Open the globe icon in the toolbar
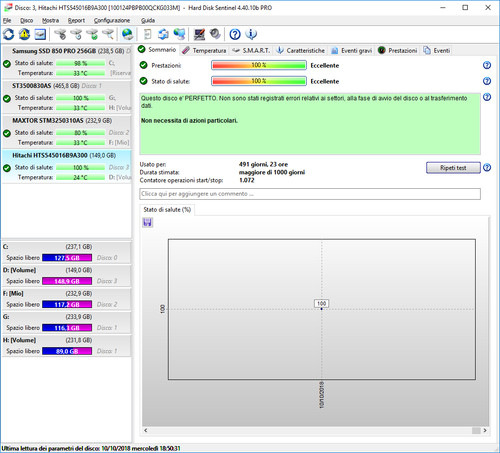This screenshot has width=500, height=453. (127, 34)
